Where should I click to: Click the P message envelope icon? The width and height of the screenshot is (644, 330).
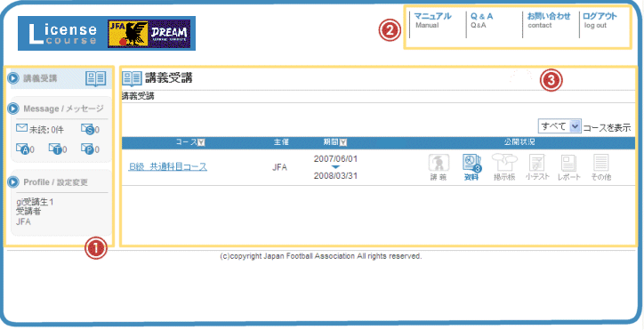87,149
